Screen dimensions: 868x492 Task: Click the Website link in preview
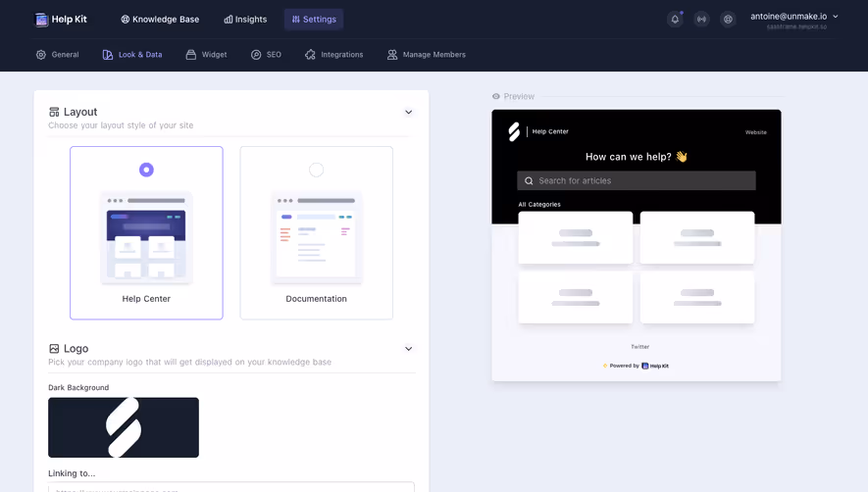point(755,132)
